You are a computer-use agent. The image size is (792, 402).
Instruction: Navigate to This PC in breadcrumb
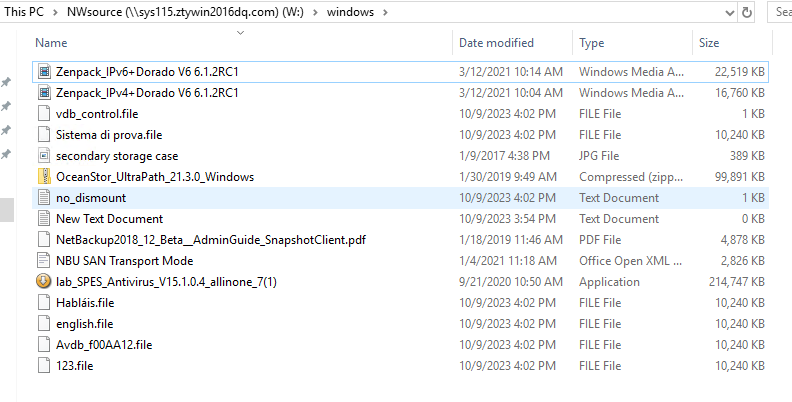[24, 12]
